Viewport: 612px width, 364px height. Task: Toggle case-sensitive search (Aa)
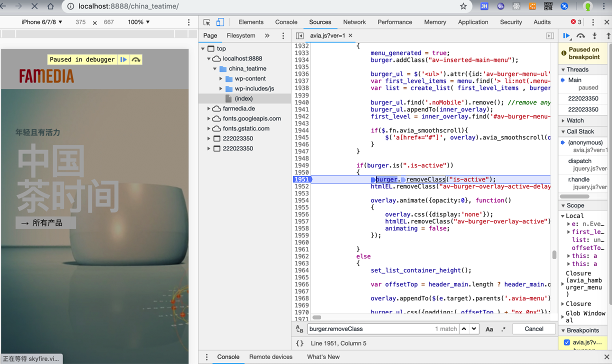489,329
